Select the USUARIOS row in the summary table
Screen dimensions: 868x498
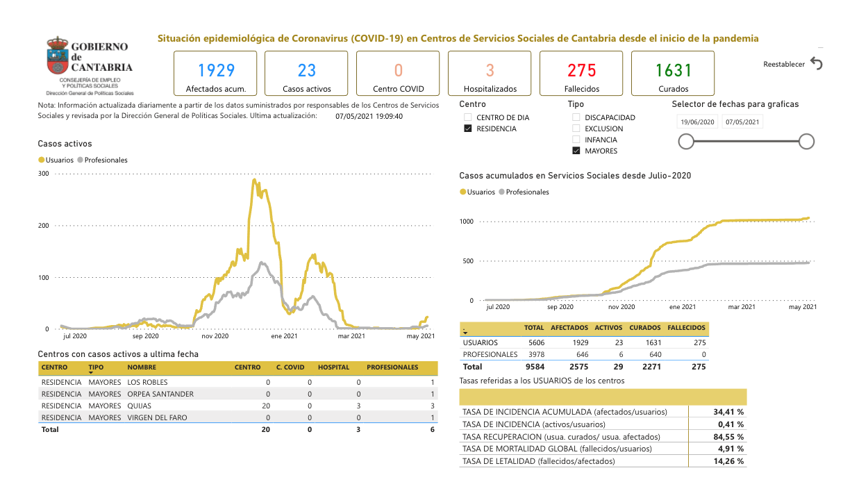click(481, 342)
